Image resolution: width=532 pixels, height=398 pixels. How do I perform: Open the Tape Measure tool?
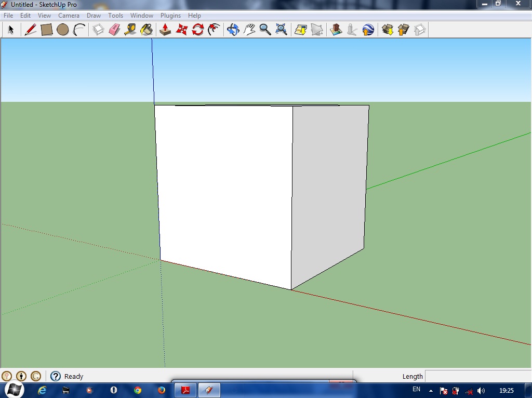130,30
